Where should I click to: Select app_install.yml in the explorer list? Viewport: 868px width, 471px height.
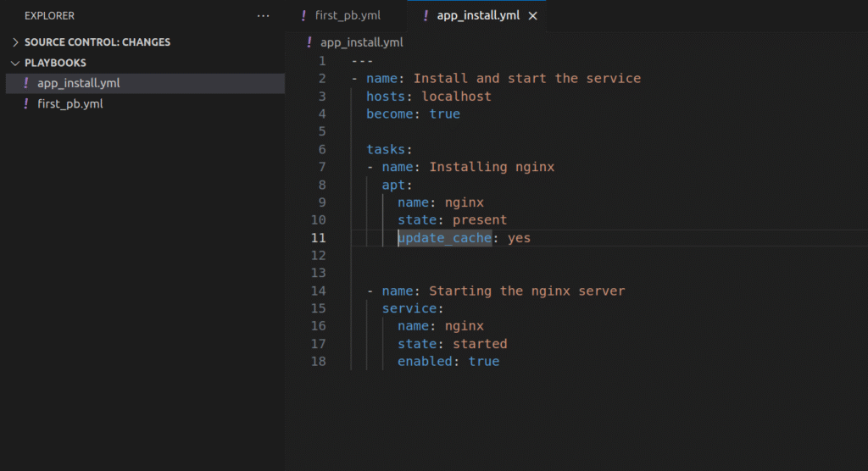[x=78, y=83]
